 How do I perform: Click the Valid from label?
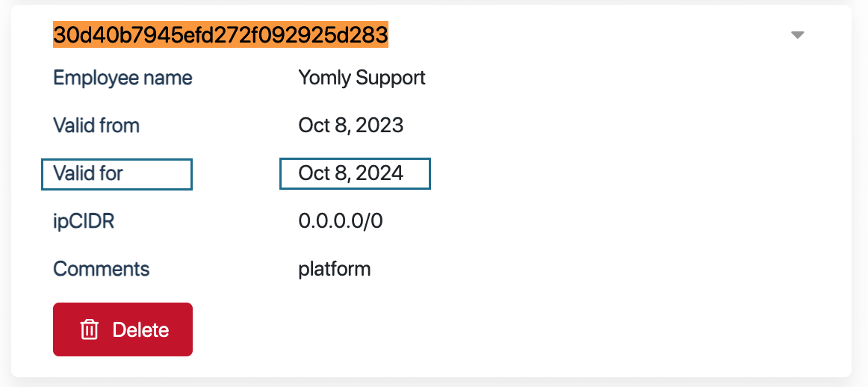pos(96,126)
